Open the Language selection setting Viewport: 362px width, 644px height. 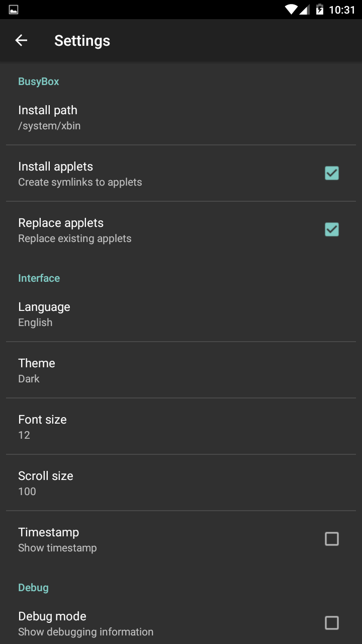tap(44, 314)
